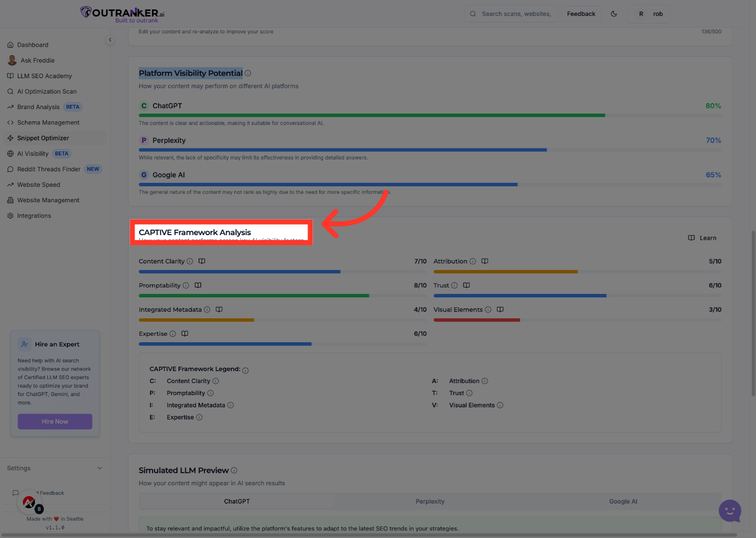The image size is (756, 538).
Task: Open Ask Freddie from the sidebar
Action: (36, 60)
